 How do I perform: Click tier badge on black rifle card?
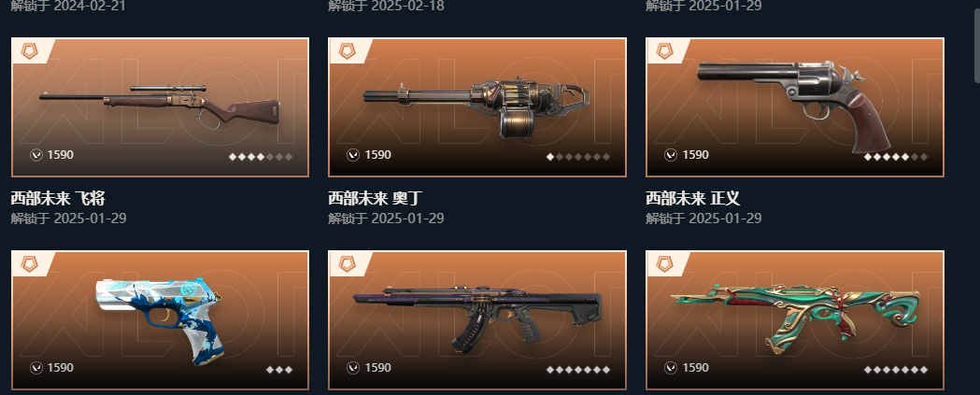347,263
